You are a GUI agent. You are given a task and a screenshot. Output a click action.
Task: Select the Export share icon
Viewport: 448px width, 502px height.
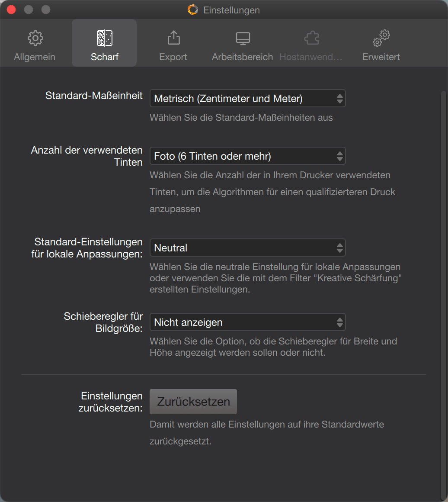click(174, 38)
